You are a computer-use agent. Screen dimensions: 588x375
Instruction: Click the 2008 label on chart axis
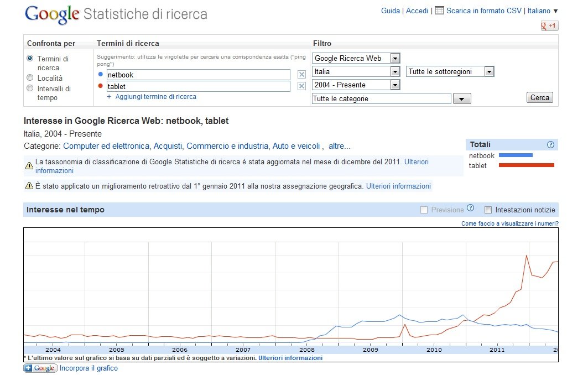point(307,350)
